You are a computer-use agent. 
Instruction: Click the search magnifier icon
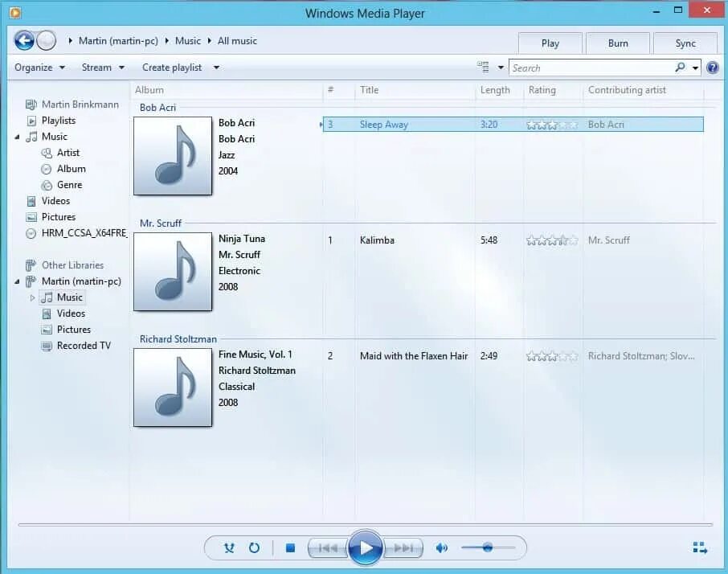[x=680, y=68]
